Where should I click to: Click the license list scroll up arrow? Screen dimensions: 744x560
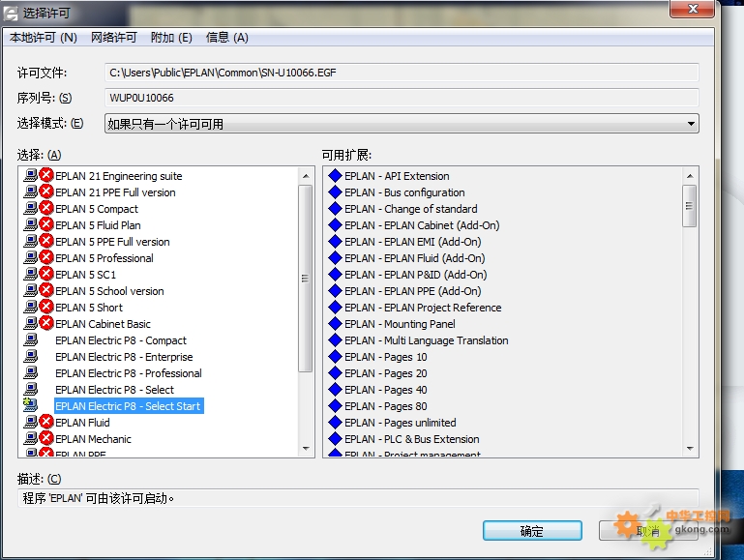(x=306, y=176)
